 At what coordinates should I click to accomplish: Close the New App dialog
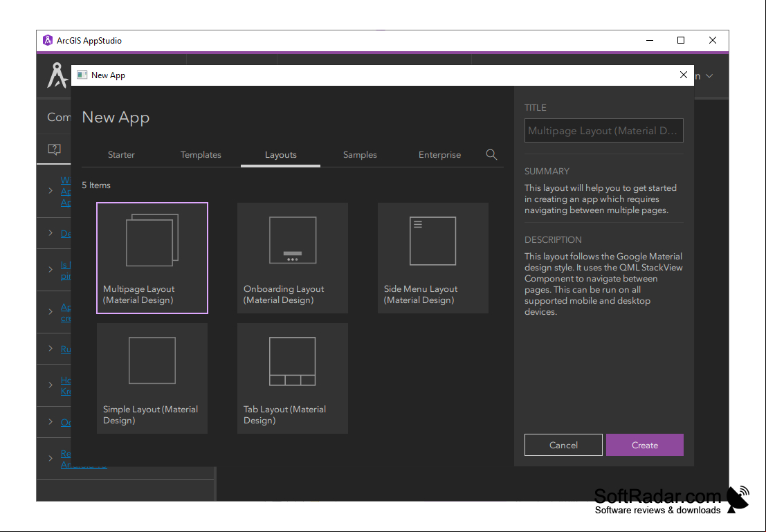[x=684, y=75]
